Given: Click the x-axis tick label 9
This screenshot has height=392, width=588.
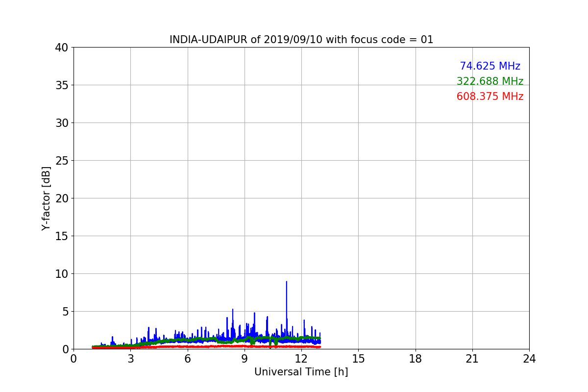Looking at the screenshot, I should click(x=245, y=359).
